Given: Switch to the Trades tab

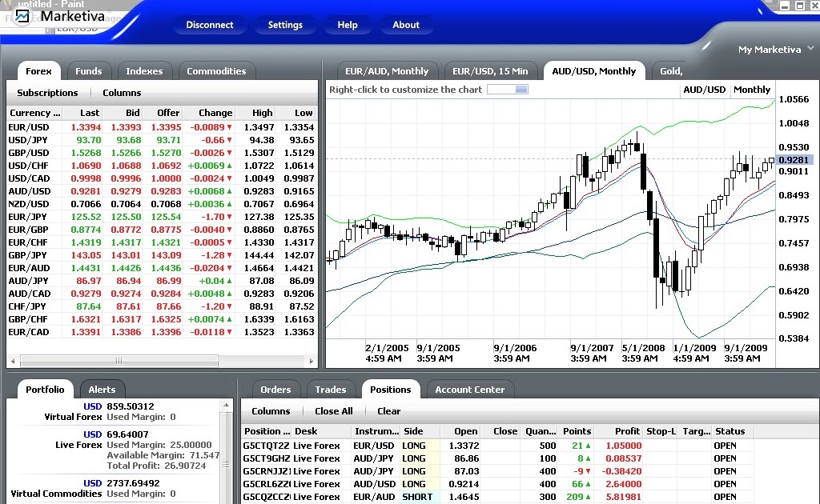Looking at the screenshot, I should (331, 390).
